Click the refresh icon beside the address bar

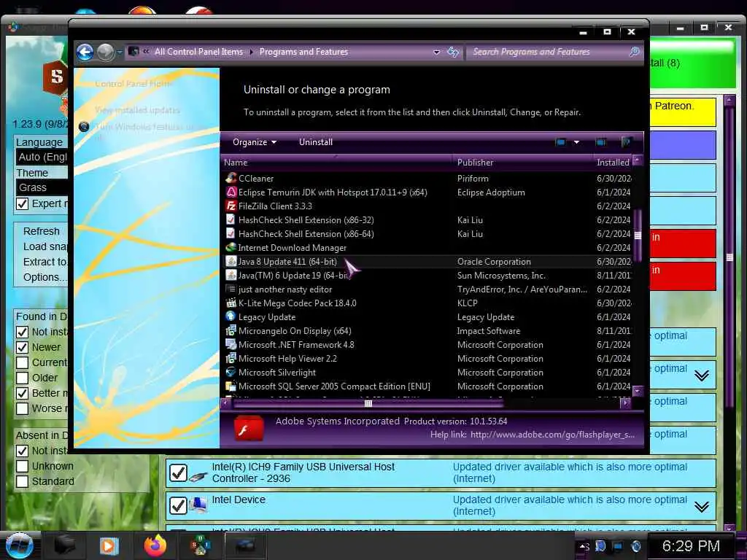pyautogui.click(x=453, y=52)
